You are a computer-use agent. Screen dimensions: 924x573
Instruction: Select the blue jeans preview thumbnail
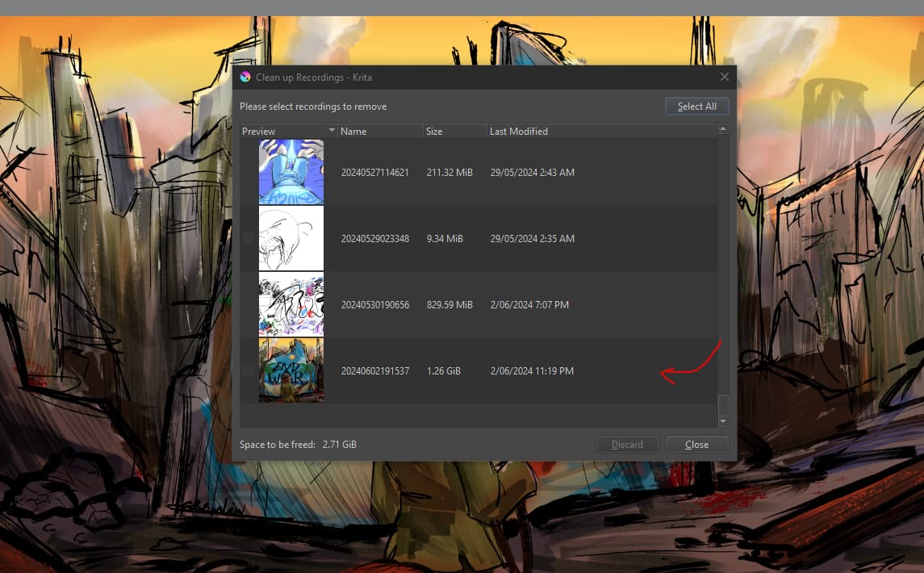[291, 172]
